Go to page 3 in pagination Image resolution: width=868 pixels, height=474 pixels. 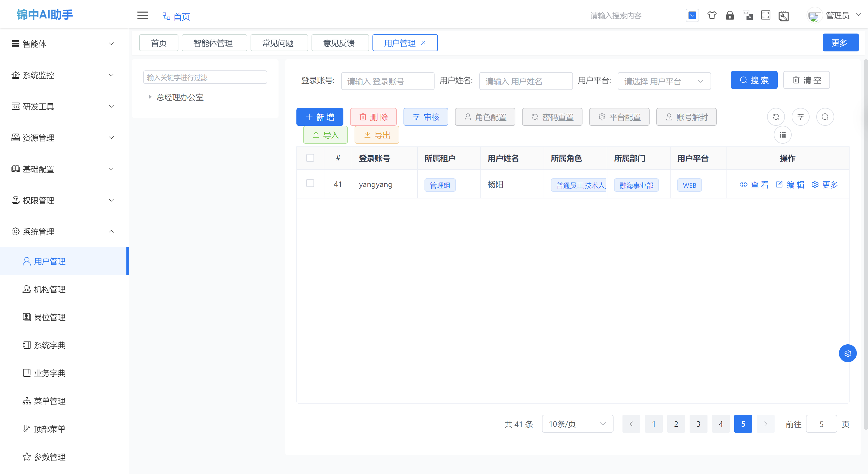(x=698, y=424)
